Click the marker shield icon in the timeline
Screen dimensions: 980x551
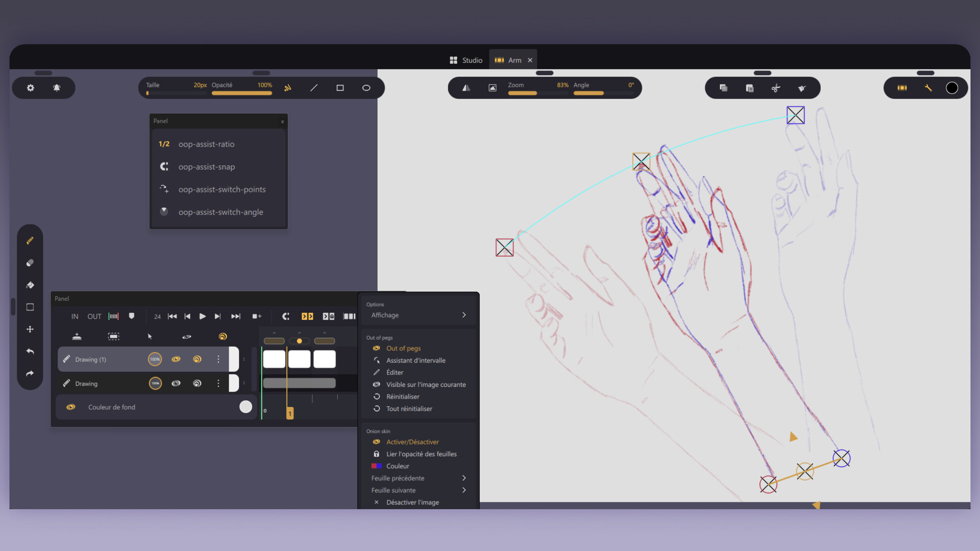point(132,316)
